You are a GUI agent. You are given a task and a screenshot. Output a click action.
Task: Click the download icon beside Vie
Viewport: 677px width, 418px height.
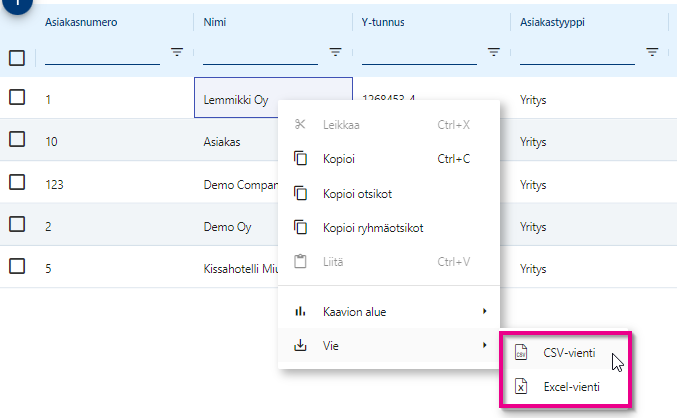pyautogui.click(x=299, y=346)
